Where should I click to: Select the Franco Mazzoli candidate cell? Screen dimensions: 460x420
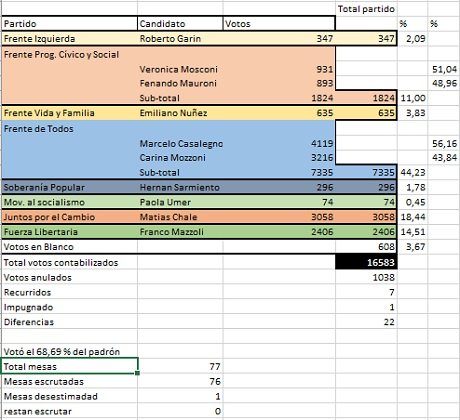tap(180, 232)
